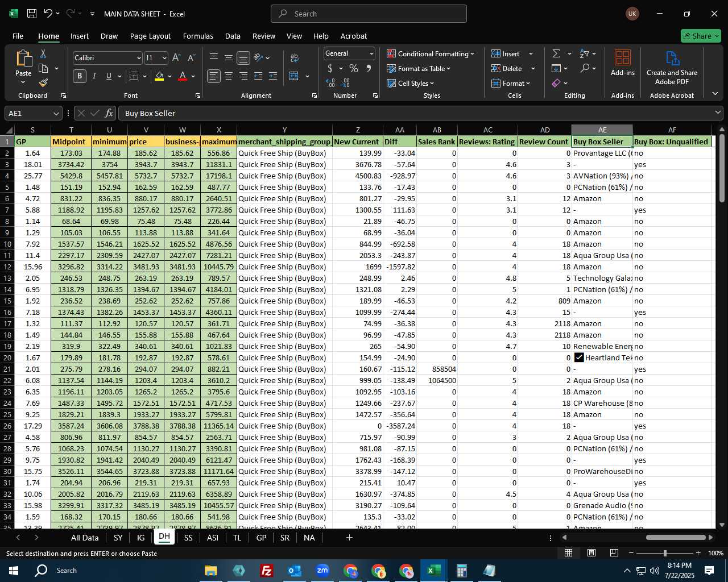Open Sort & Filter icon

[x=585, y=53]
